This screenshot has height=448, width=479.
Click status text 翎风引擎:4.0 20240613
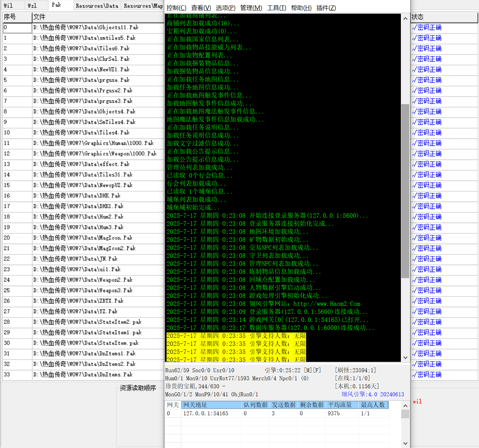click(x=373, y=394)
